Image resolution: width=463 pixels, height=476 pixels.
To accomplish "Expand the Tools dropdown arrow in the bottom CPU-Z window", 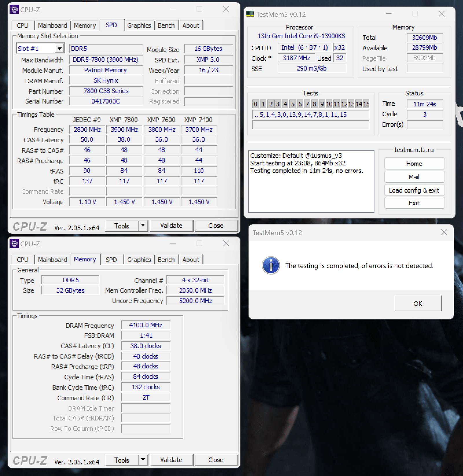I will point(143,460).
